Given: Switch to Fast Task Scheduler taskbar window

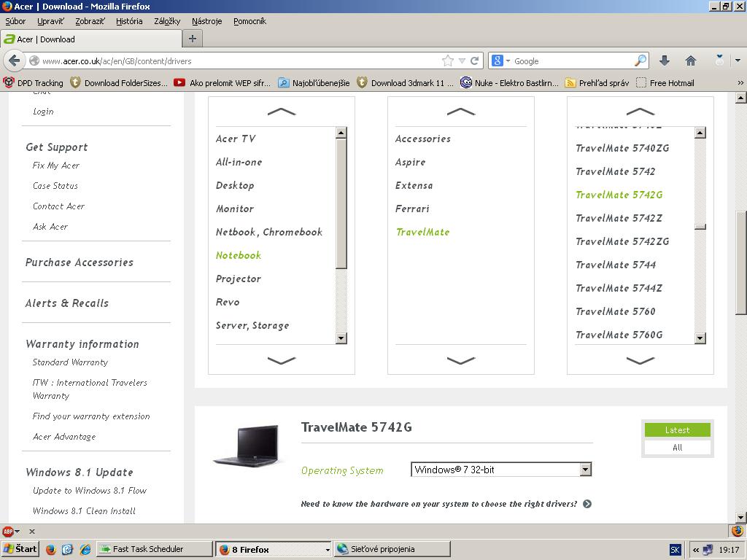Looking at the screenshot, I should 155,549.
